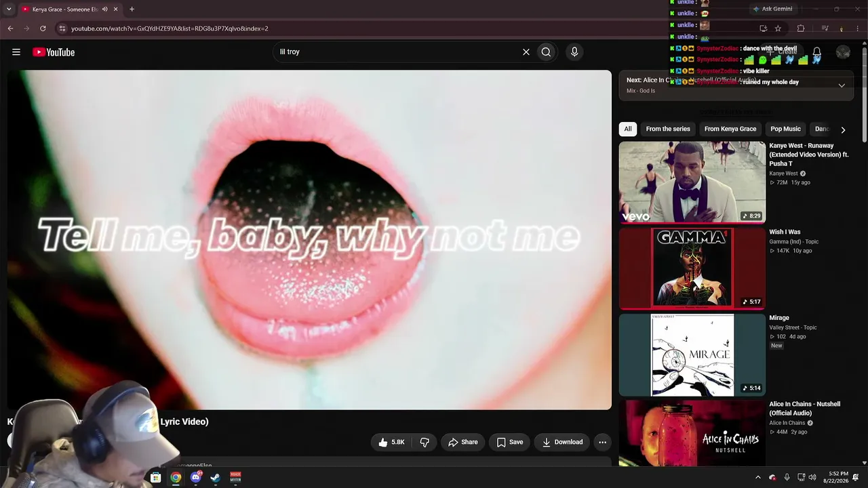Viewport: 868px width, 488px height.
Task: Open the site information icon in address bar
Action: click(62, 28)
